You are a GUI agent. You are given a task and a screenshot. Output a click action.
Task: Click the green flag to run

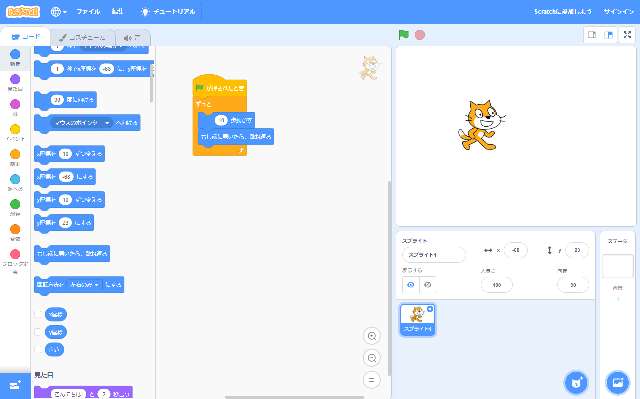pyautogui.click(x=404, y=35)
